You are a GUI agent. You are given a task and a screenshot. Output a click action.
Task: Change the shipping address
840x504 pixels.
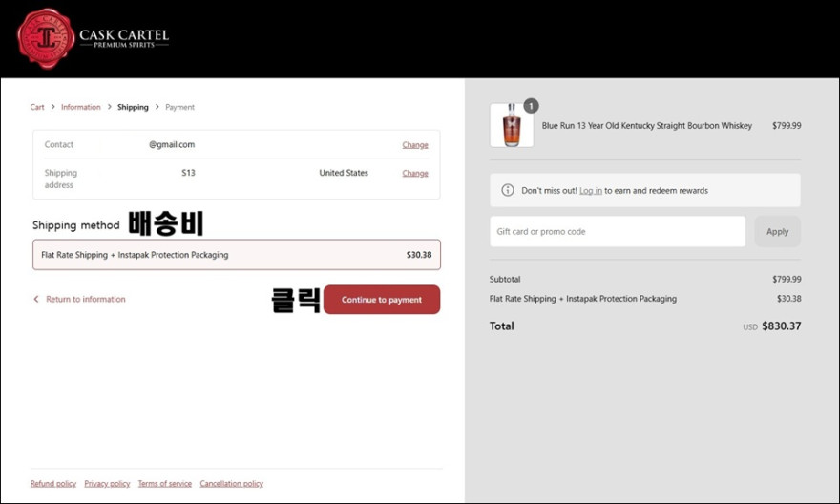(415, 173)
